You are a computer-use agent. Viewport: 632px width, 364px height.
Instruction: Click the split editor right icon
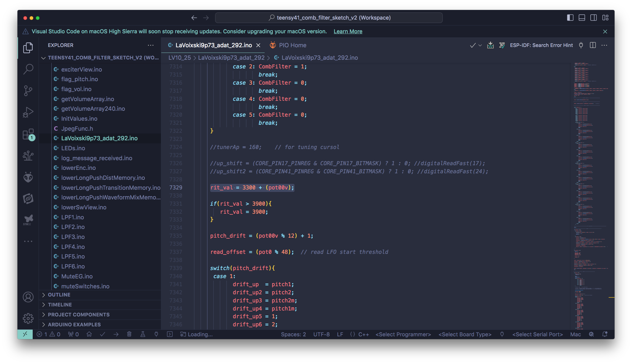pos(593,45)
